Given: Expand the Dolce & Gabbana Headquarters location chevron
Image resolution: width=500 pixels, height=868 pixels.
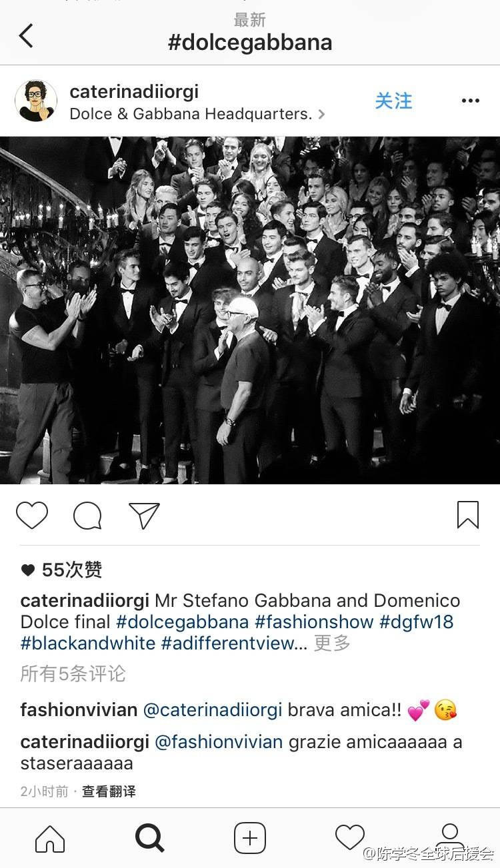Looking at the screenshot, I should pyautogui.click(x=322, y=114).
